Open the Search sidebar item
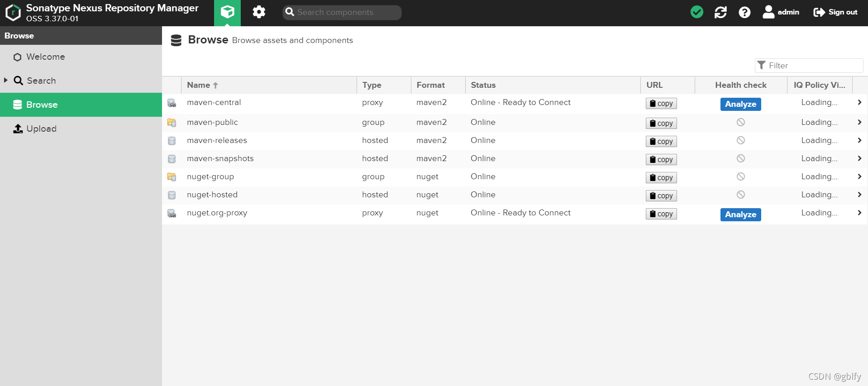This screenshot has width=868, height=386. (x=81, y=81)
